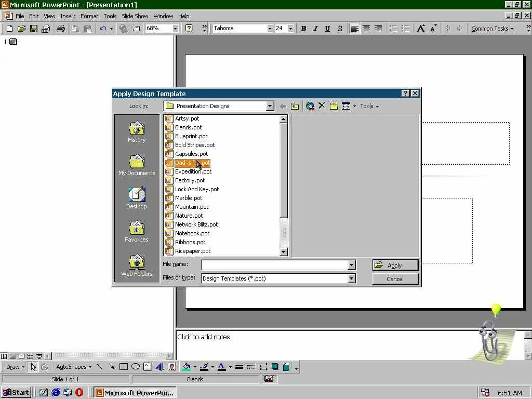Viewport: 532px width, 399px height.
Task: Open the Tahoma font name dropdown
Action: tap(270, 29)
